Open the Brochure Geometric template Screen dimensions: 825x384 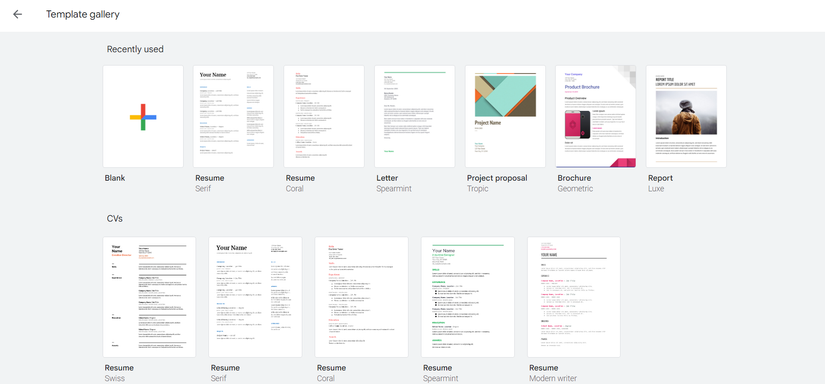tap(596, 116)
